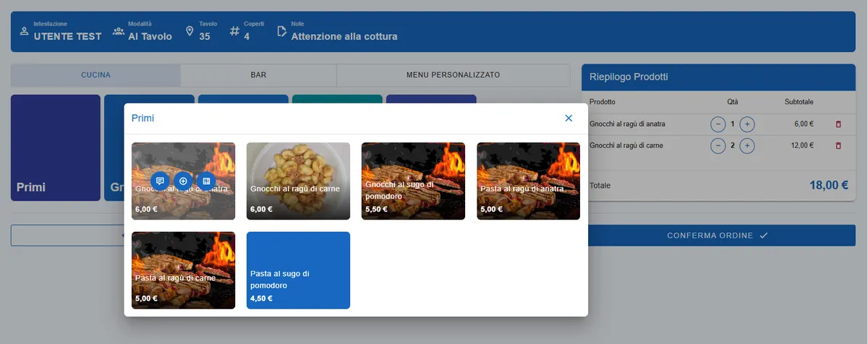The image size is (868, 344).
Task: Switch to the Bar tab
Action: 258,75
